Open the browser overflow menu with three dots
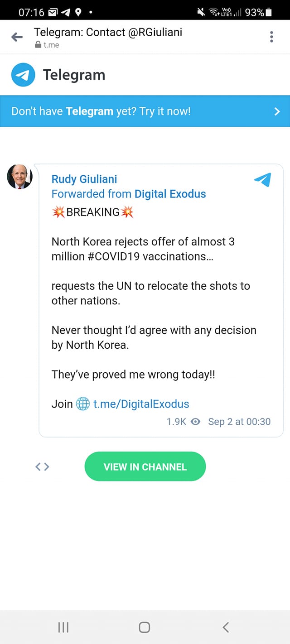 pyautogui.click(x=271, y=37)
